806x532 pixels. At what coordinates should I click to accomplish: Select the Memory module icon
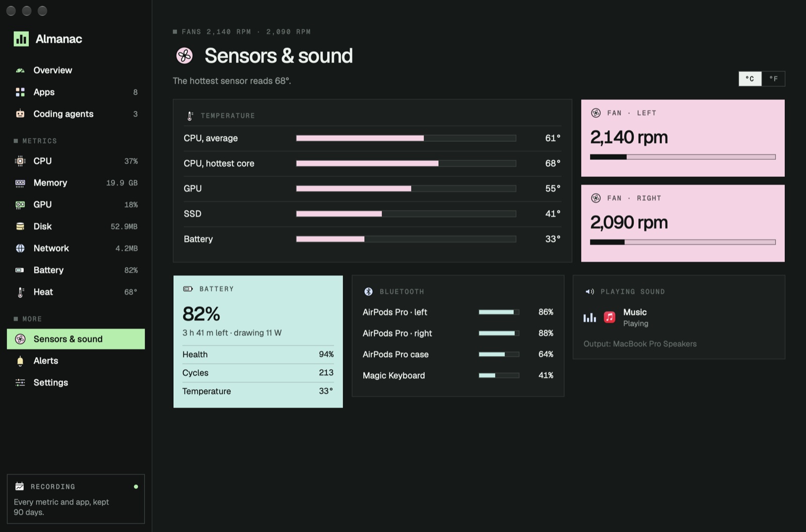(20, 183)
